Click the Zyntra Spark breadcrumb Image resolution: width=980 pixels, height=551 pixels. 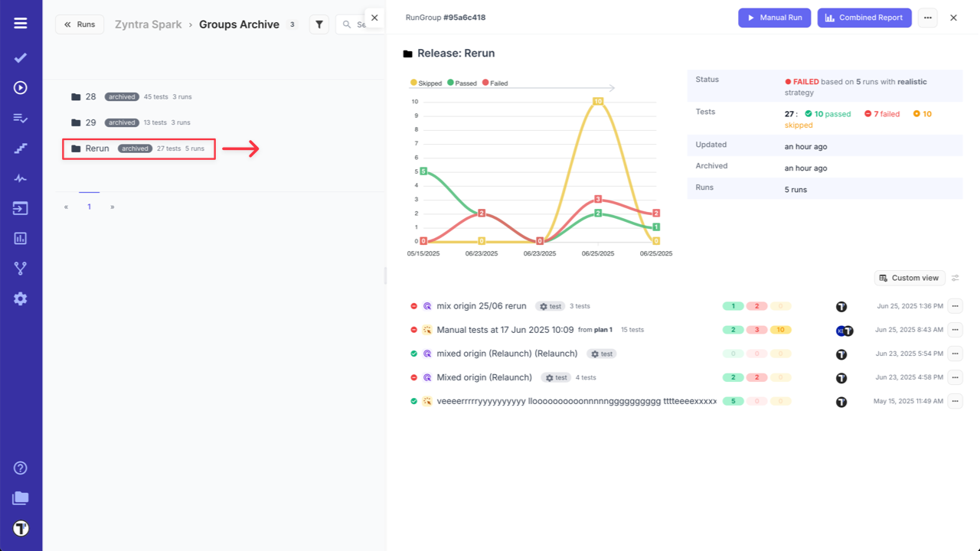(x=148, y=24)
